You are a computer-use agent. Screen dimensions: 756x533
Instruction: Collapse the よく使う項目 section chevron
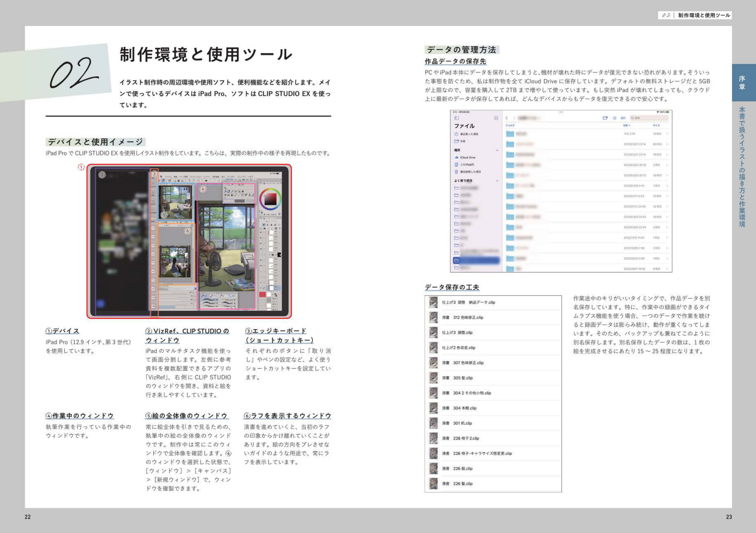click(x=497, y=181)
